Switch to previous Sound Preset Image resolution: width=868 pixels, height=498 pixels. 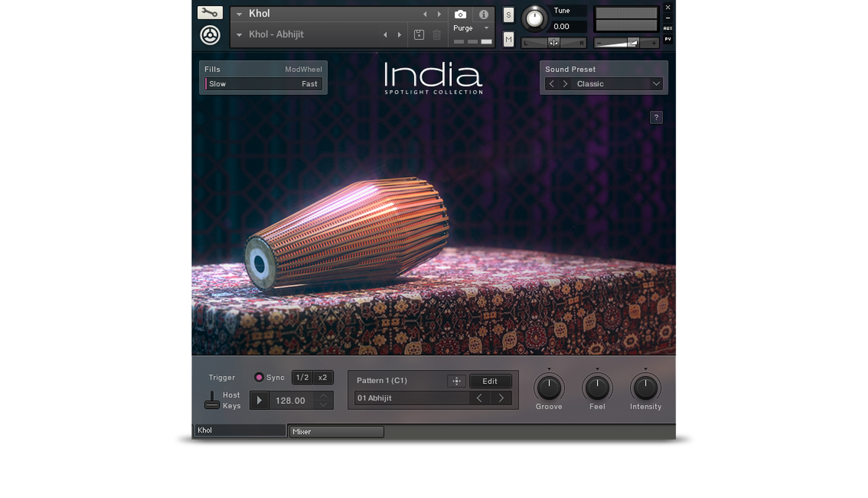pos(552,84)
